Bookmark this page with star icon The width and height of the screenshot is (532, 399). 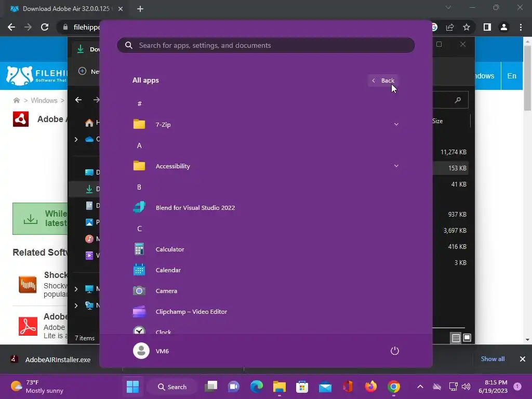coord(467,27)
